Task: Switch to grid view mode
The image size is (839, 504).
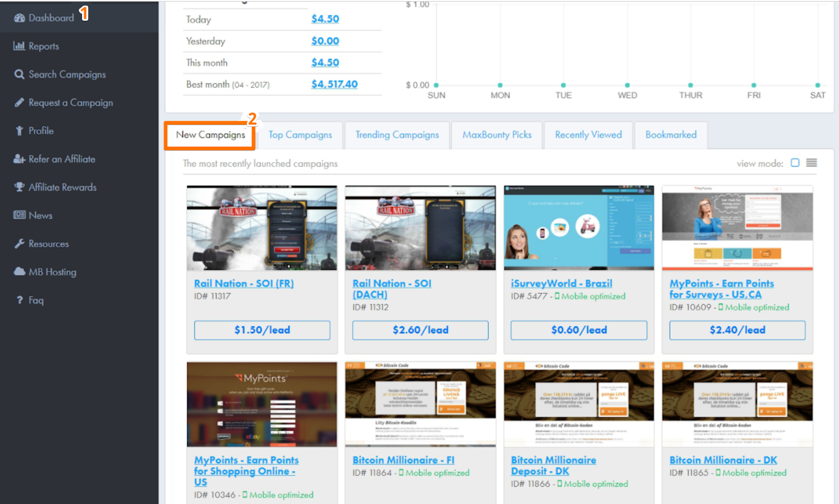Action: (x=795, y=163)
